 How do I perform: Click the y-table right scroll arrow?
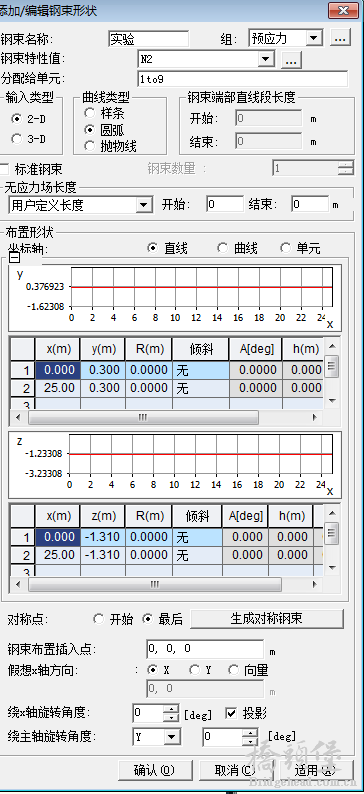(x=315, y=417)
